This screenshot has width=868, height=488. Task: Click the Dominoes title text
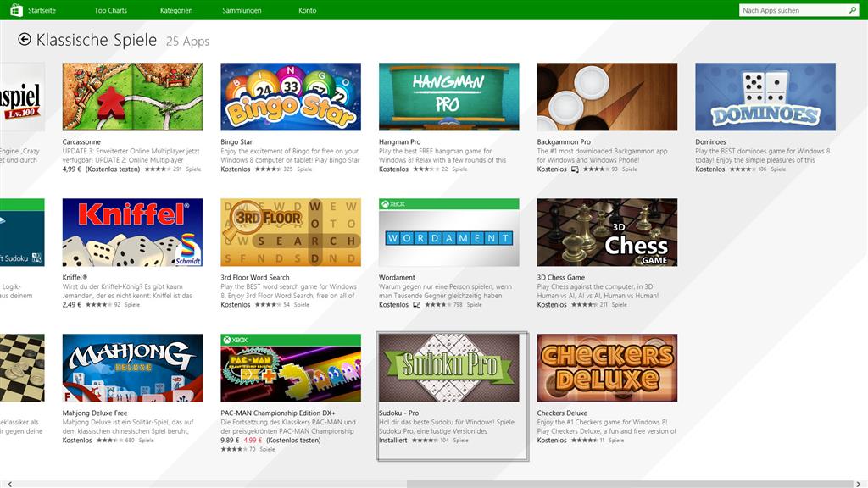[711, 142]
